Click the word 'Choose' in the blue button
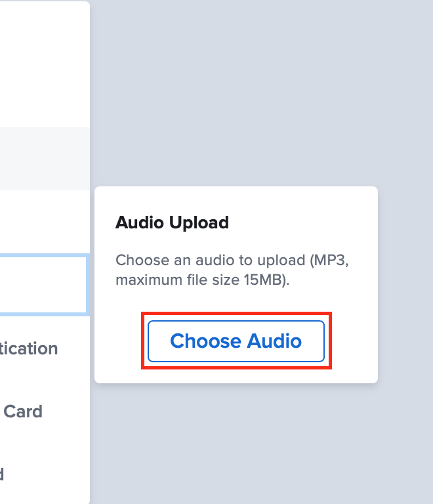Image resolution: width=433 pixels, height=504 pixels. pyautogui.click(x=206, y=341)
